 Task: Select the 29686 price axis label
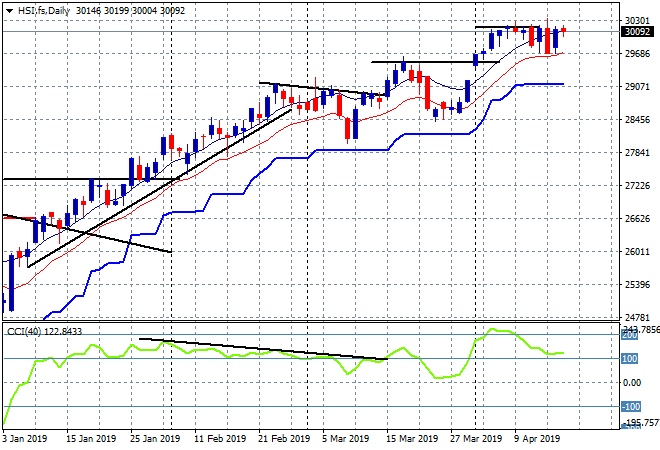pos(637,54)
